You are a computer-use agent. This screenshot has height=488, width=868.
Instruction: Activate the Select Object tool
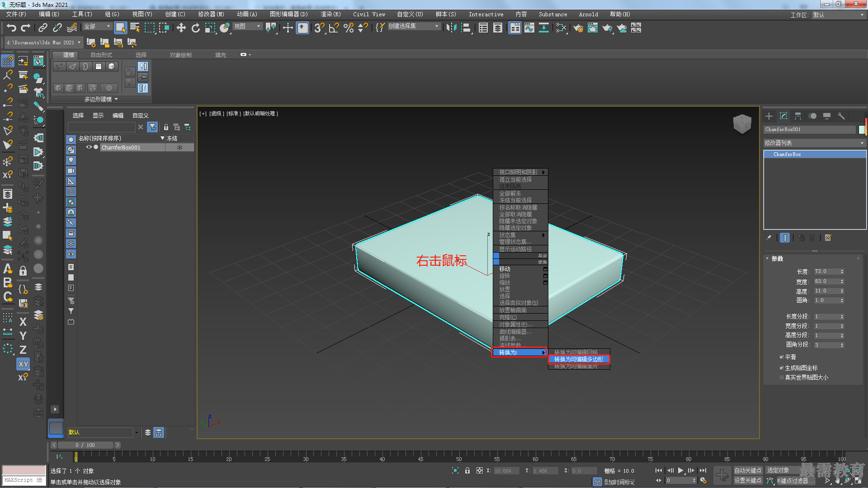tap(120, 28)
